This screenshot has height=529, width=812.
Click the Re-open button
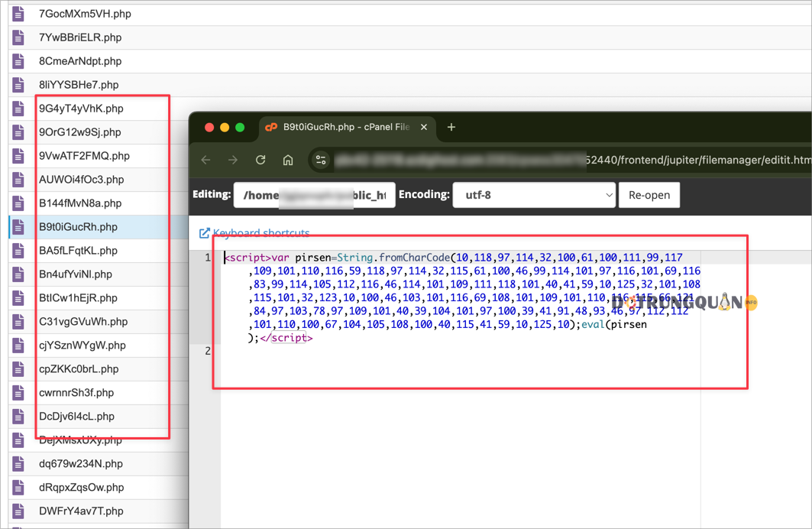pyautogui.click(x=649, y=196)
